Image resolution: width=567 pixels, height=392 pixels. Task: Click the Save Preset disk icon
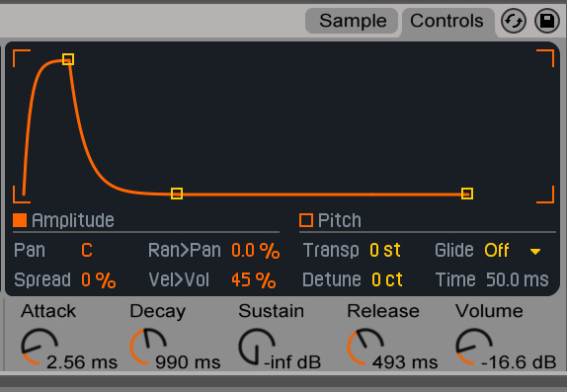(547, 21)
